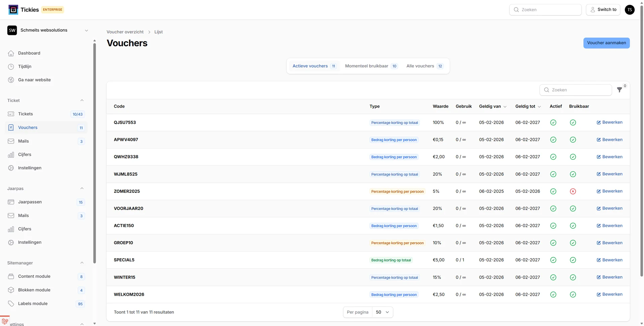Click the Tickies logo icon

13,10
